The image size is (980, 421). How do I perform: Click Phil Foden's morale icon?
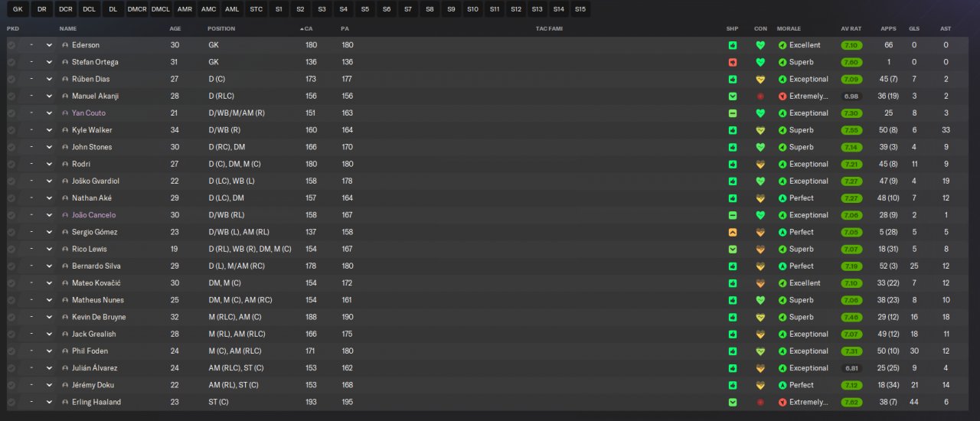pyautogui.click(x=782, y=351)
